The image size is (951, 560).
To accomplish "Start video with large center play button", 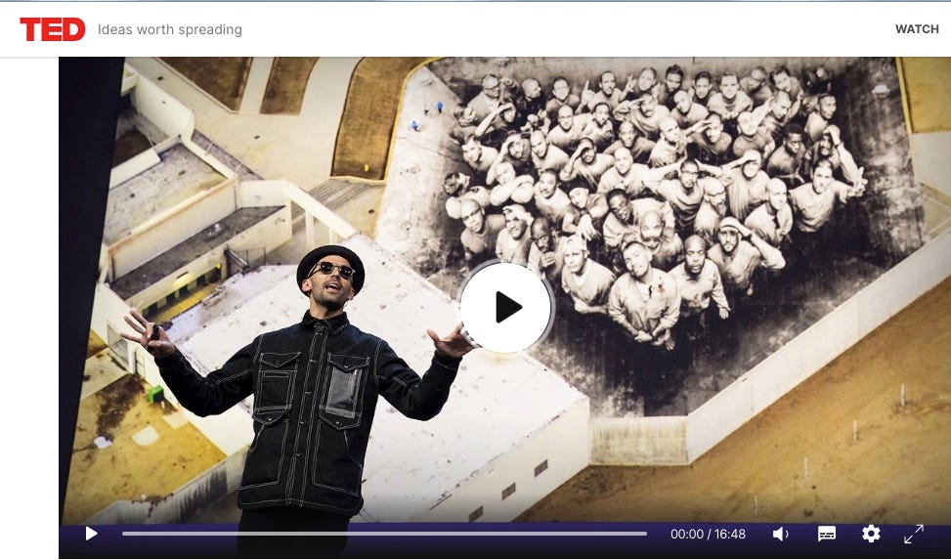I will [x=506, y=308].
